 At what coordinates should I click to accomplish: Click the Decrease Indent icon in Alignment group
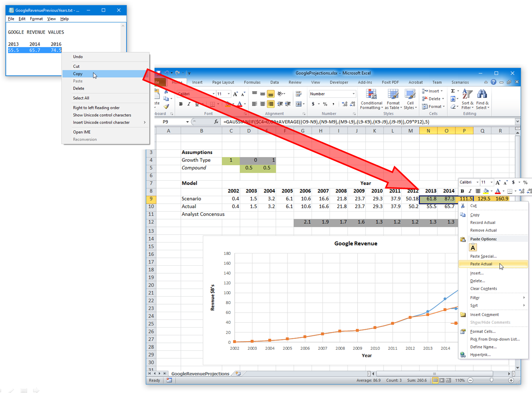[280, 104]
